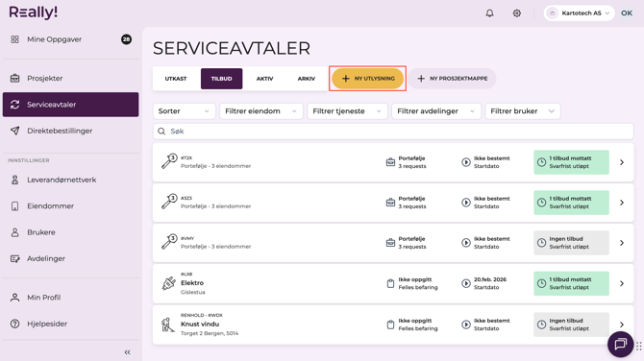Screen dimensions: 644x361
Task: Create a Ny prosjektmappe
Action: pyautogui.click(x=452, y=79)
